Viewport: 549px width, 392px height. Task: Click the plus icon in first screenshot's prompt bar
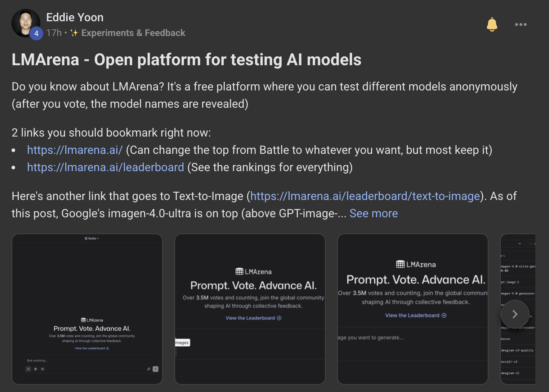[28, 369]
